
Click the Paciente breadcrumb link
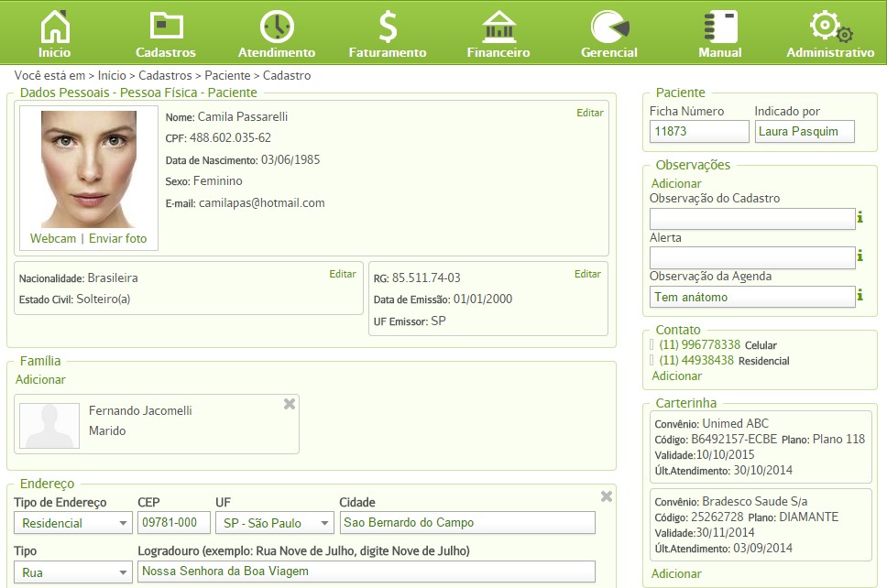227,75
